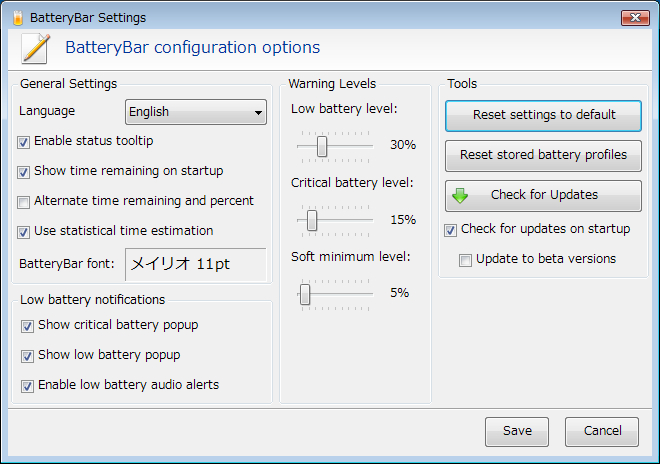Toggle Show critical battery popup
Screen dimensions: 660x464
(28, 325)
